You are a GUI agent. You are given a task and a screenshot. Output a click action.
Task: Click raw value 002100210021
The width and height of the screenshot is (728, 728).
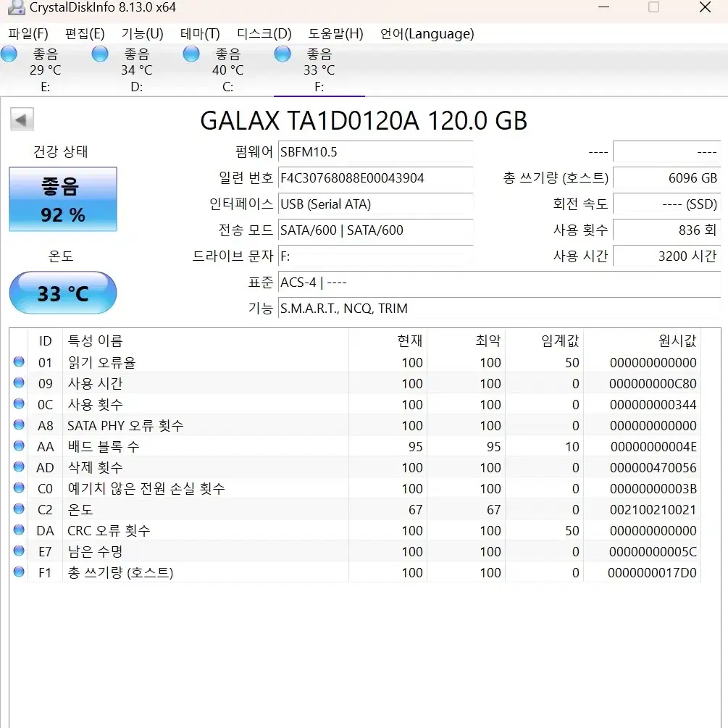pyautogui.click(x=653, y=510)
